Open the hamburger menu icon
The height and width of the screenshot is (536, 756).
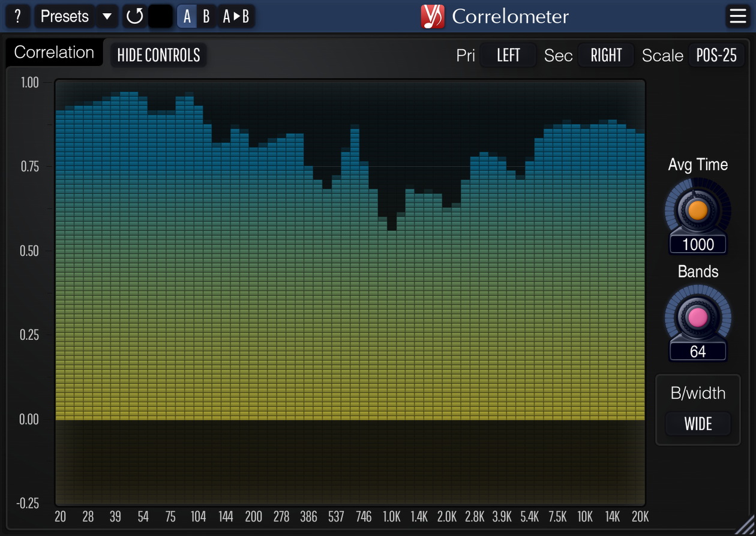(737, 16)
